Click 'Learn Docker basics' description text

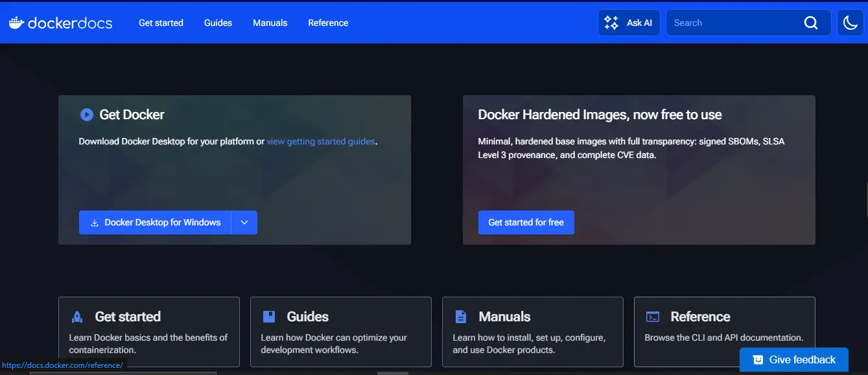click(148, 344)
